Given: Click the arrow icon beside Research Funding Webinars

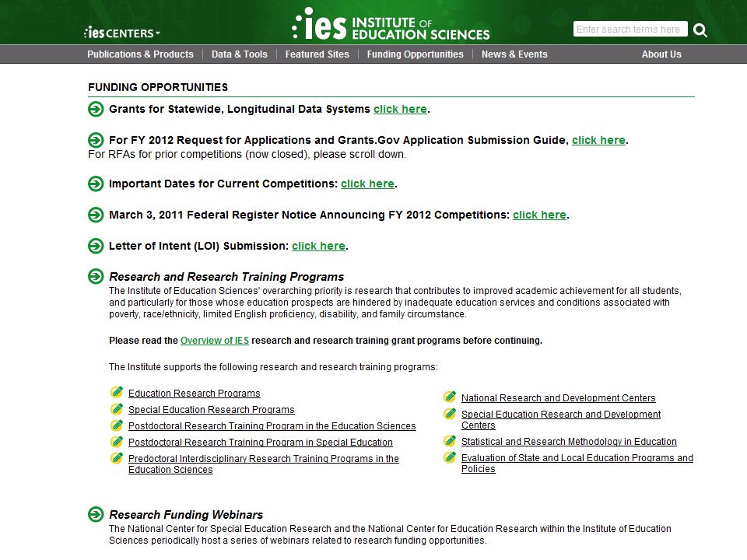Looking at the screenshot, I should point(96,514).
